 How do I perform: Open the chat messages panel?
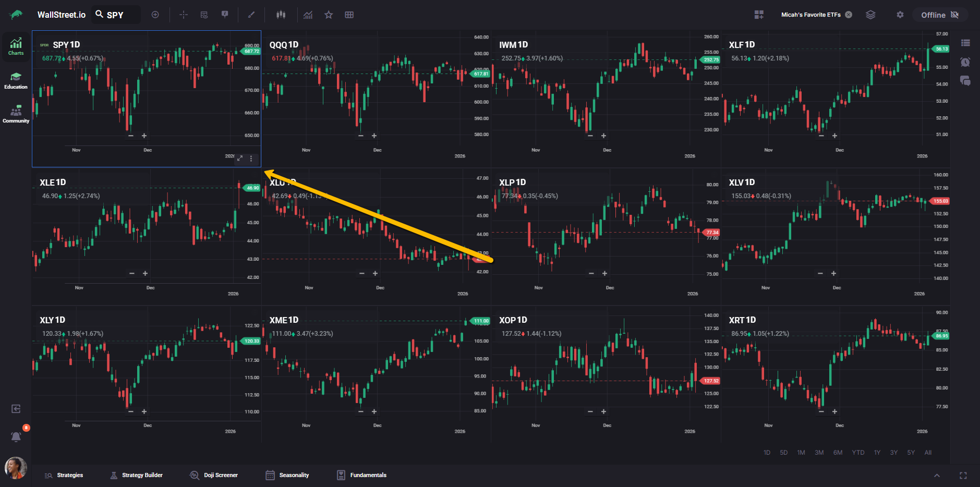(x=965, y=81)
